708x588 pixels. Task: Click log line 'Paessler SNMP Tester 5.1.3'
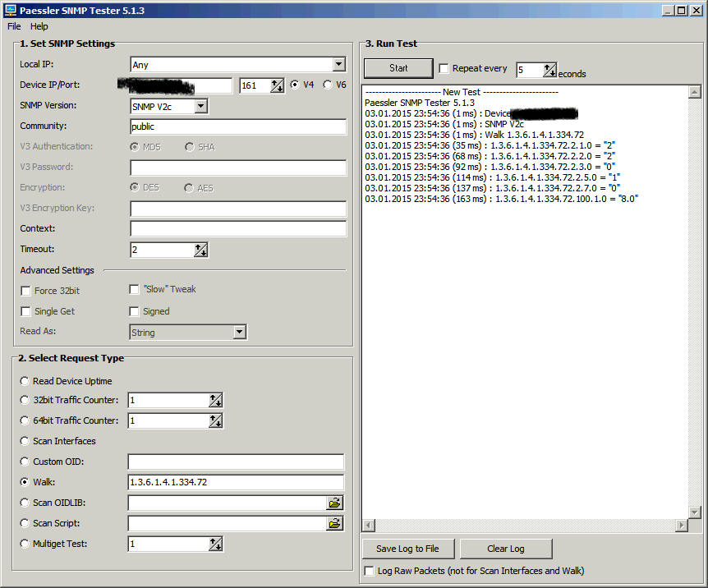[420, 103]
